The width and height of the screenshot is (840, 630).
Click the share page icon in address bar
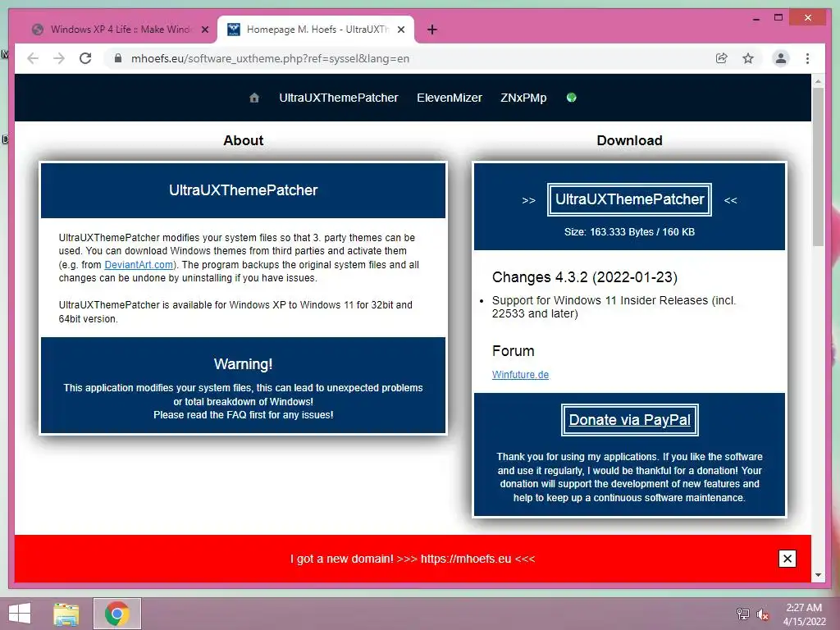[x=722, y=58]
